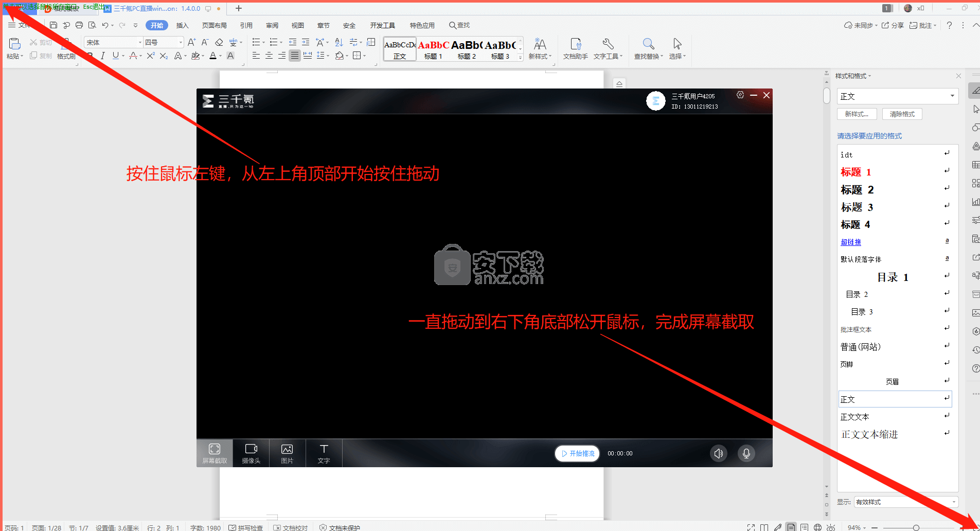Apply Italic formatting

(x=103, y=56)
